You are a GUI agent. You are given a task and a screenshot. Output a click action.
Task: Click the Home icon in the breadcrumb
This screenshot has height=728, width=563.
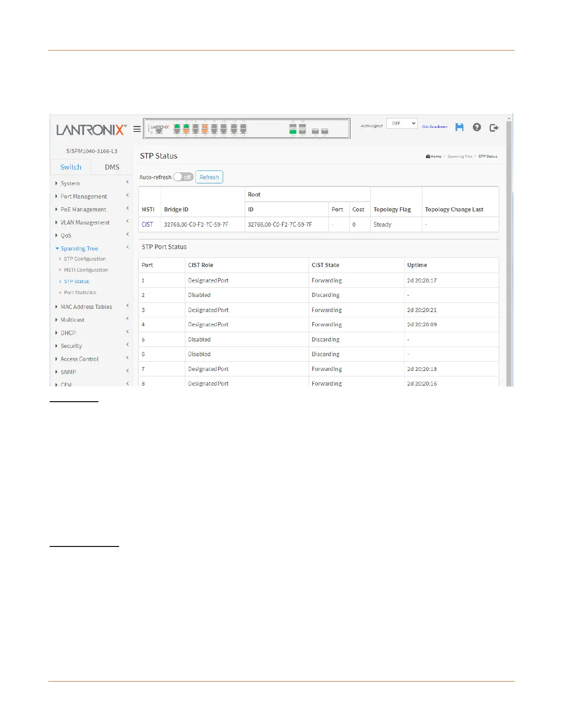click(428, 156)
